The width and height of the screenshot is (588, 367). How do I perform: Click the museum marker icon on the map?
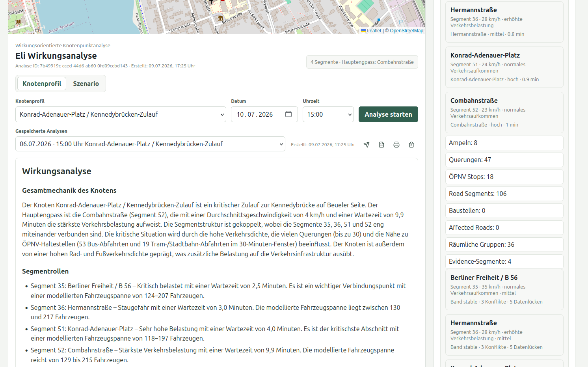221,18
